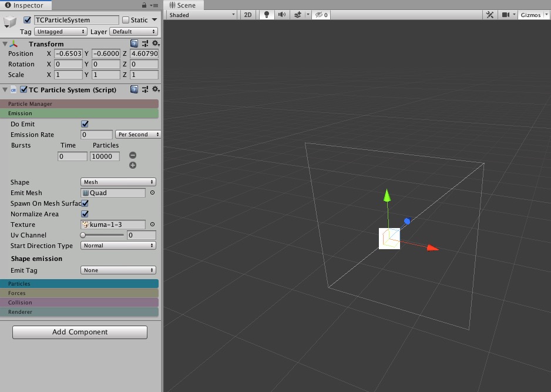Click the Add Component button

(80, 332)
